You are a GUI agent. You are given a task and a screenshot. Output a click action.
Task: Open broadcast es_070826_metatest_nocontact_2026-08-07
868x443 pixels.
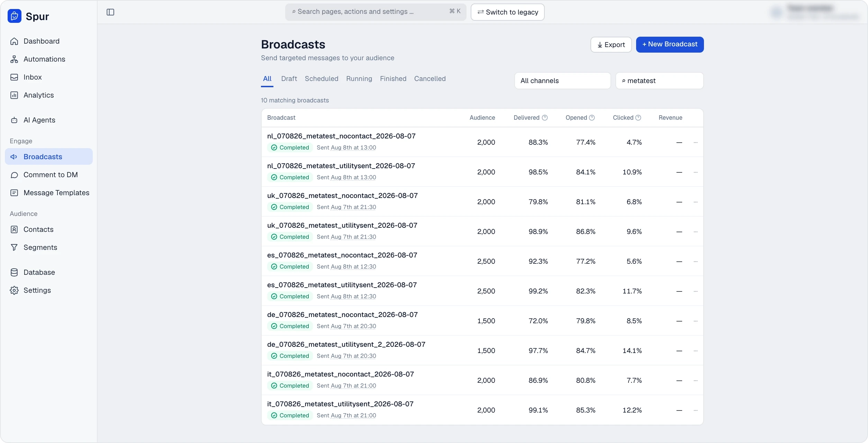click(x=342, y=255)
